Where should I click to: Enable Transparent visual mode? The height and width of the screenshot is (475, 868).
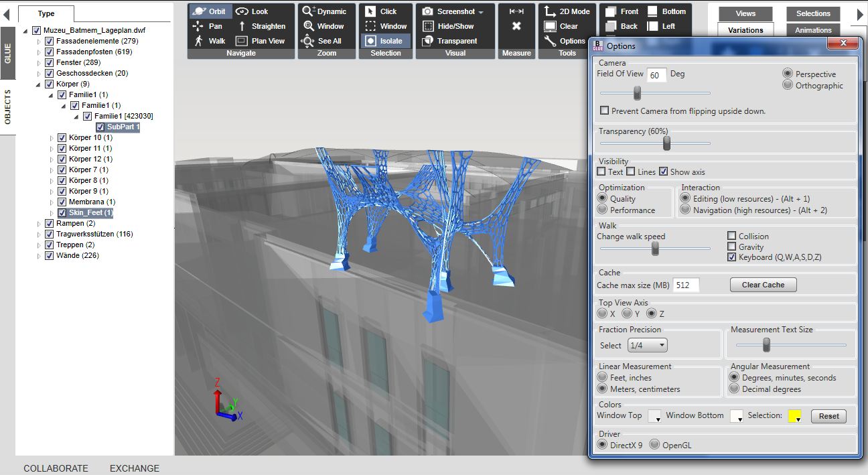(x=455, y=41)
